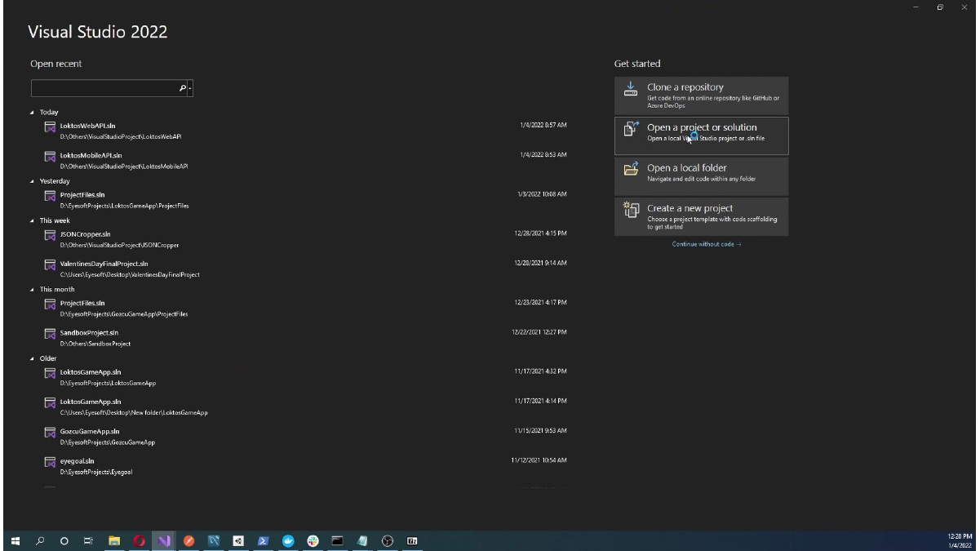Click the magnifier icon in the search box
Image resolution: width=980 pixels, height=551 pixels.
[x=182, y=88]
